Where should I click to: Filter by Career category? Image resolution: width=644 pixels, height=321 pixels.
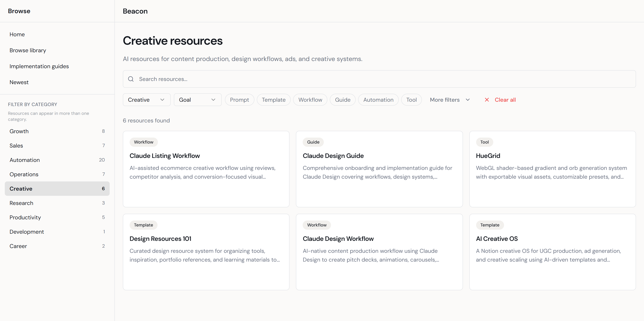click(x=57, y=246)
